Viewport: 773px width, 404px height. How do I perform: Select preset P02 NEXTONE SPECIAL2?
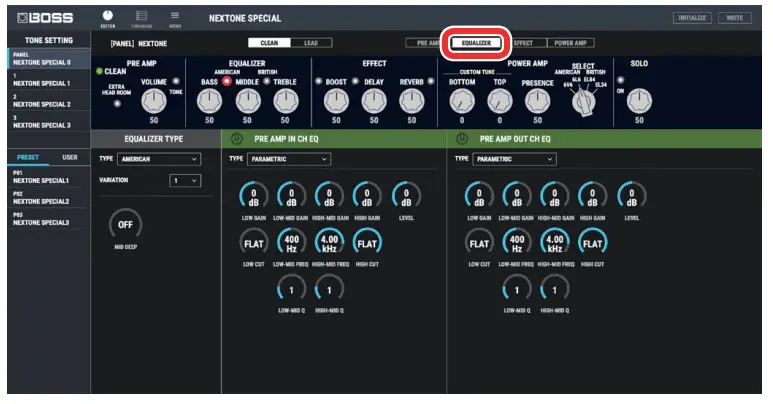48,198
